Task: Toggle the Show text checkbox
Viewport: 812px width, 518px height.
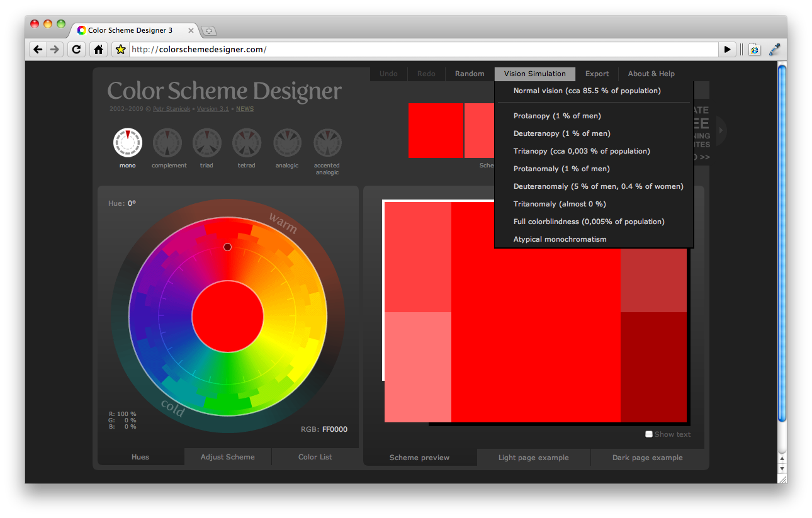Action: click(649, 434)
